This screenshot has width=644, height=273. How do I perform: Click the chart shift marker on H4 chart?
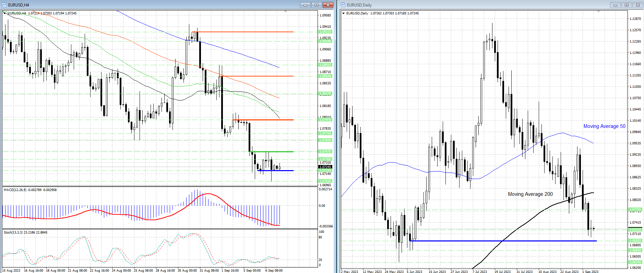tap(286, 12)
